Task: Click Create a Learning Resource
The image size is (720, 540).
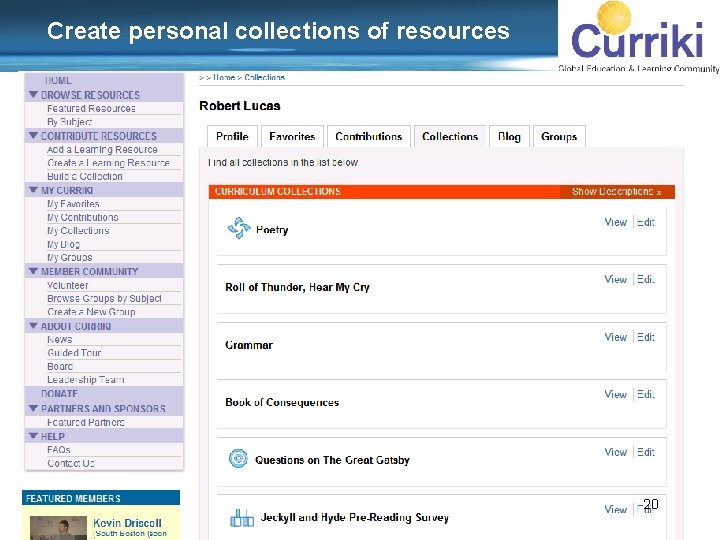Action: pyautogui.click(x=108, y=163)
